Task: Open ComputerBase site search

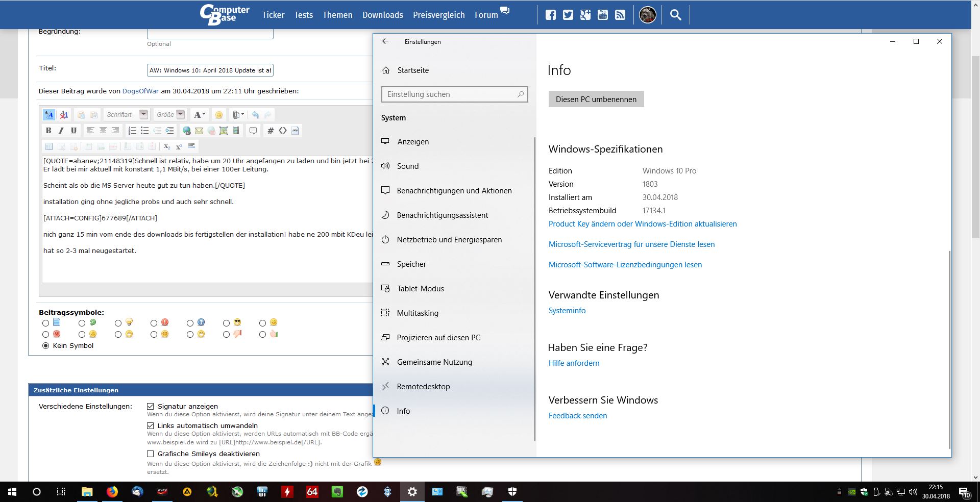Action: [x=675, y=15]
